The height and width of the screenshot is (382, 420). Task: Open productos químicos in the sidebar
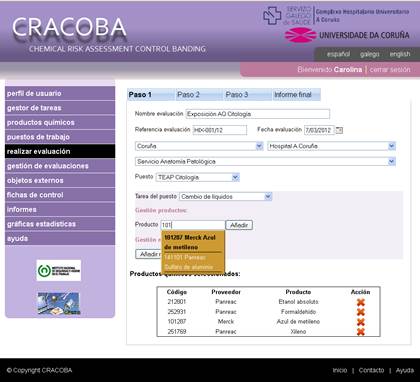[60, 122]
